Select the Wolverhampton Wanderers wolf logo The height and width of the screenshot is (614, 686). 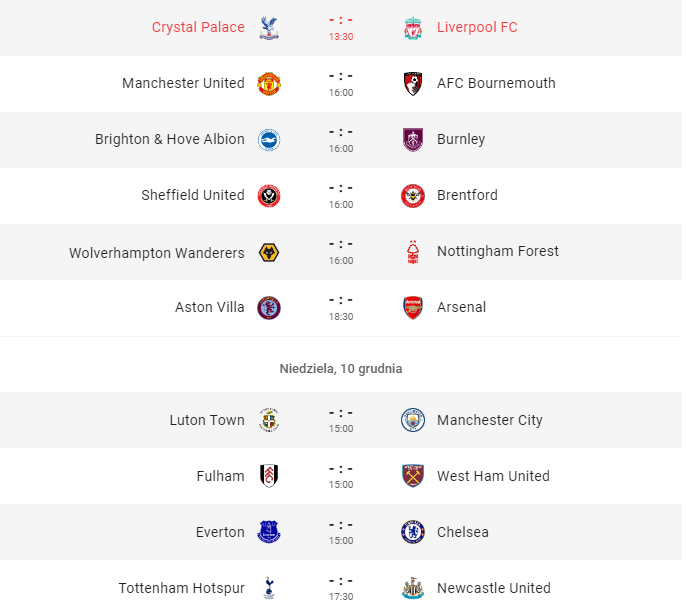tap(269, 253)
